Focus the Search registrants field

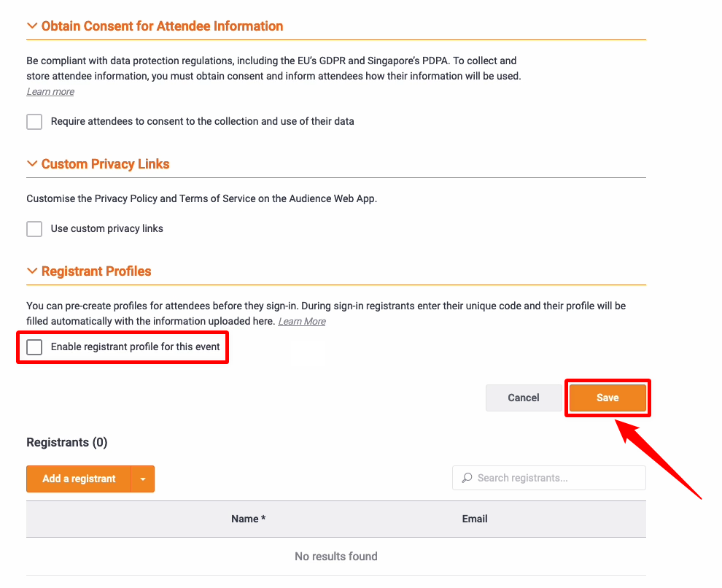coord(558,478)
